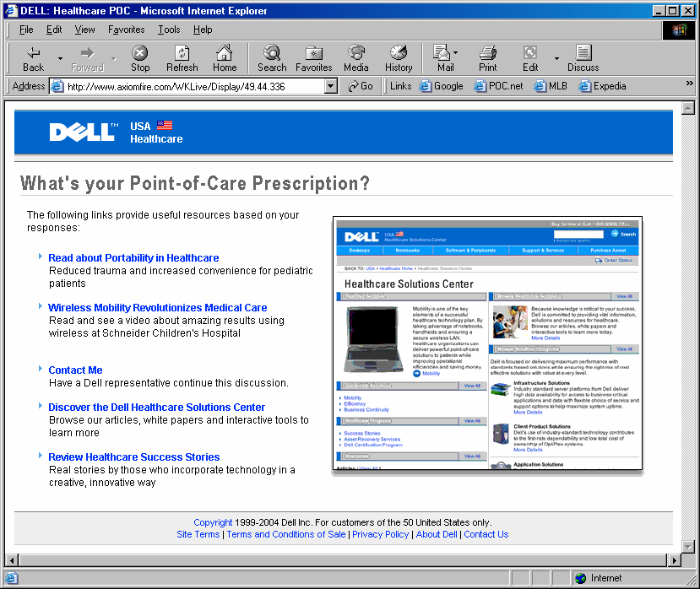Go to the Home page

click(x=225, y=59)
